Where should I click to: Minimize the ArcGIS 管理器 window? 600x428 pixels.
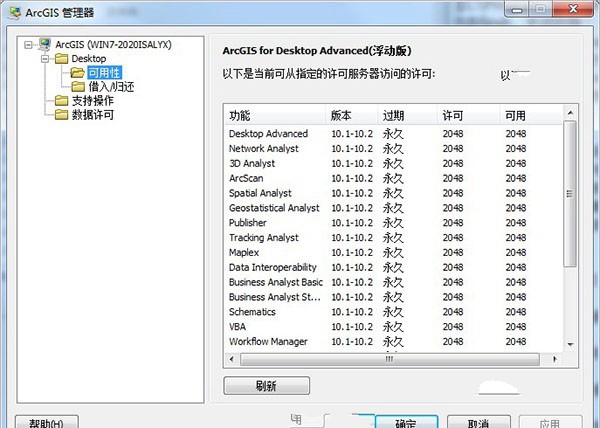(517, 9)
